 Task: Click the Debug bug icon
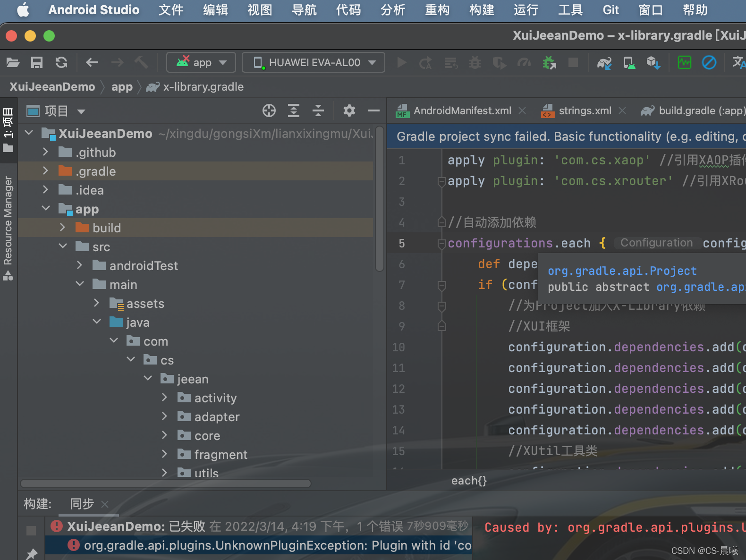pos(475,62)
